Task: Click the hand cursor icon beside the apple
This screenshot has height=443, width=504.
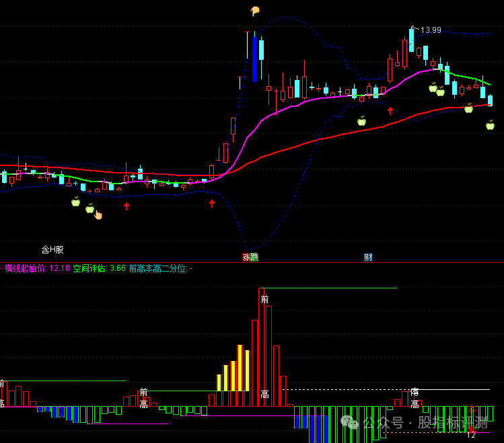Action: coord(98,214)
